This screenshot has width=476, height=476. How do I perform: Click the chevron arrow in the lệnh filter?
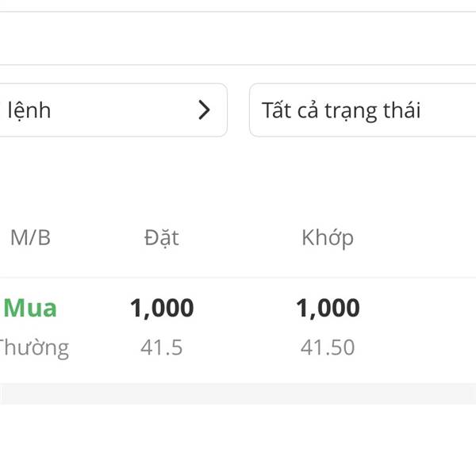(x=205, y=110)
